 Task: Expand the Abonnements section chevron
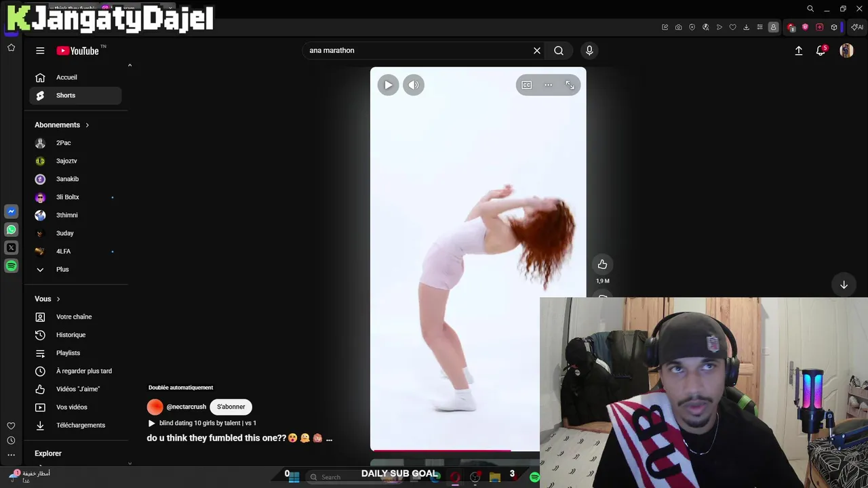point(87,125)
